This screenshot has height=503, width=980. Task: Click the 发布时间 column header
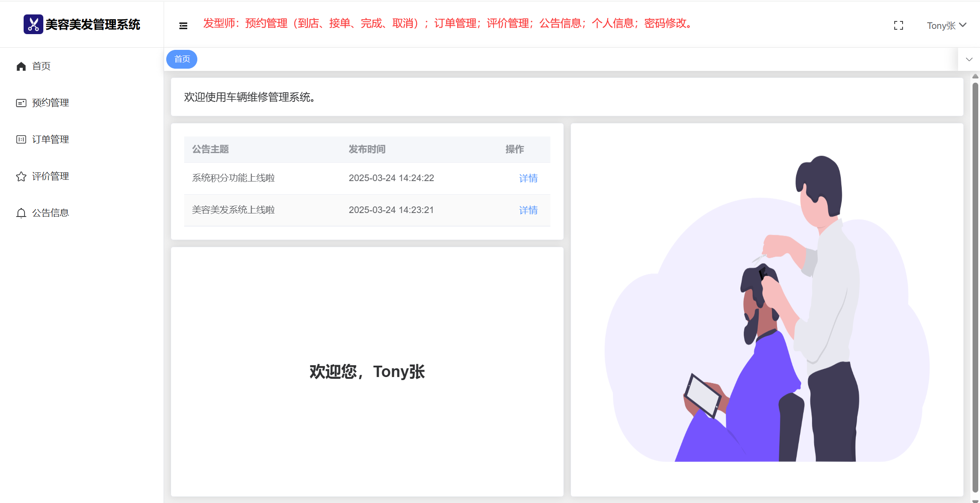coord(367,150)
